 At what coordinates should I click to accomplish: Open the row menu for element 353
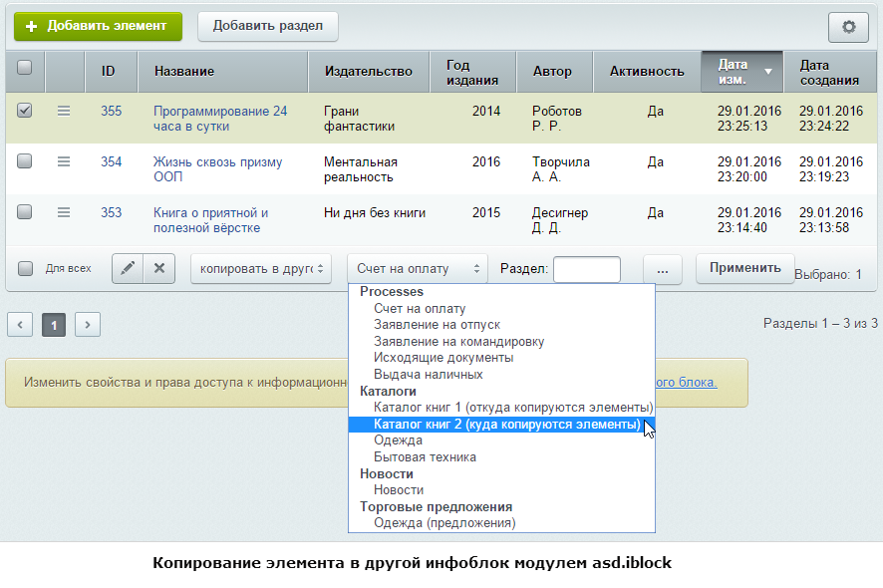point(64,212)
